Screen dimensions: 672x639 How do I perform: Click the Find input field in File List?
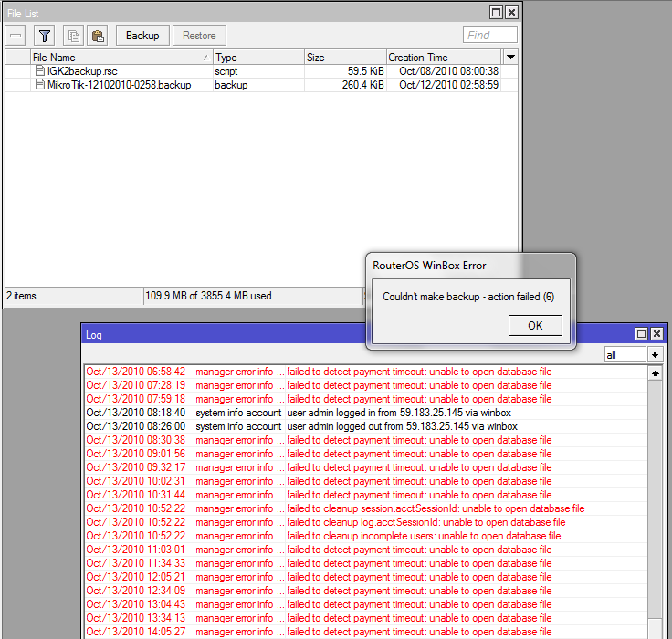[x=490, y=35]
